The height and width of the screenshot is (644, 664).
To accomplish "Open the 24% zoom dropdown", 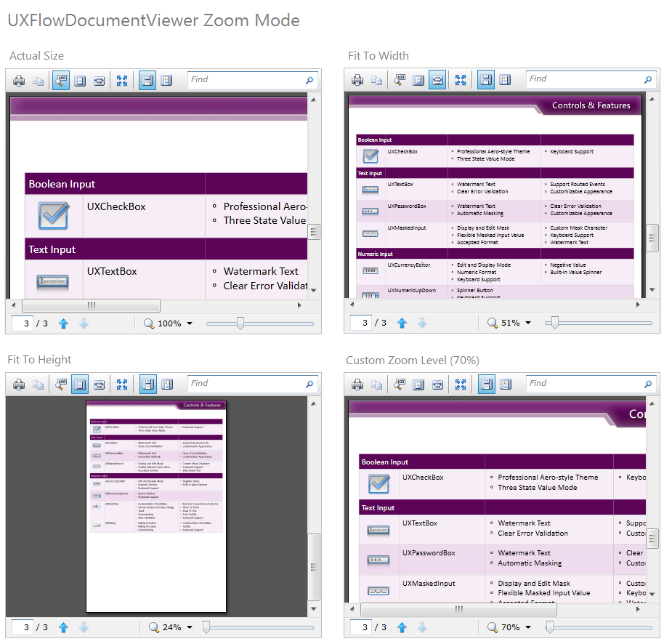I will pos(190,627).
